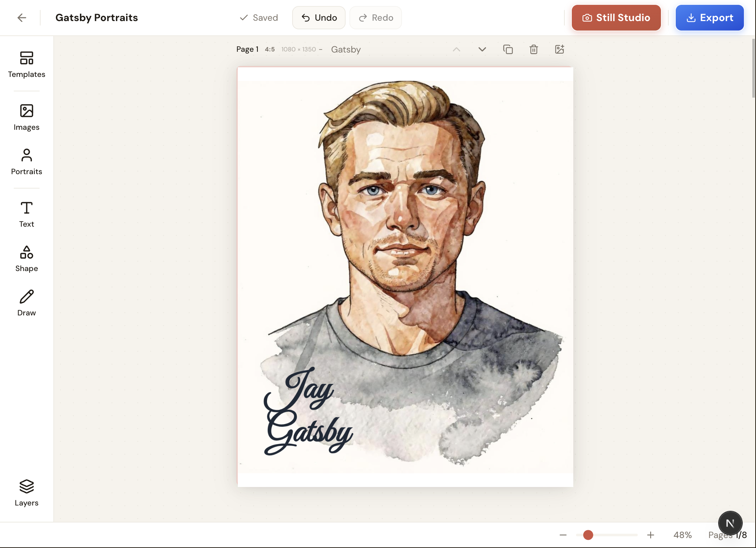Click the 48% zoom value
The width and height of the screenshot is (756, 548).
(x=682, y=535)
